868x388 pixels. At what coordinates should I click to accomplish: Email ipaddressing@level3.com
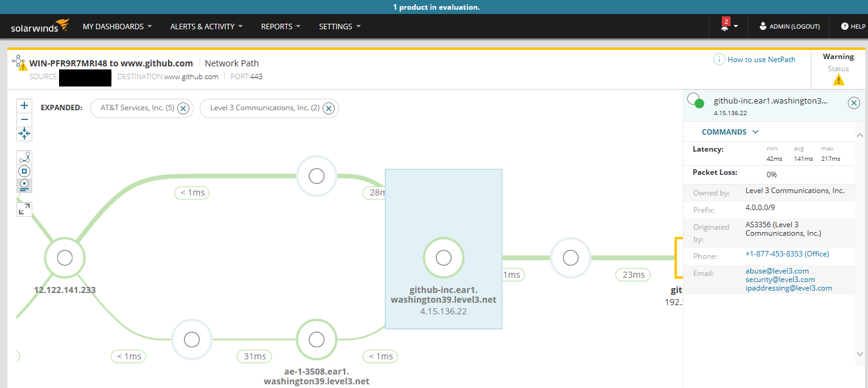(789, 288)
